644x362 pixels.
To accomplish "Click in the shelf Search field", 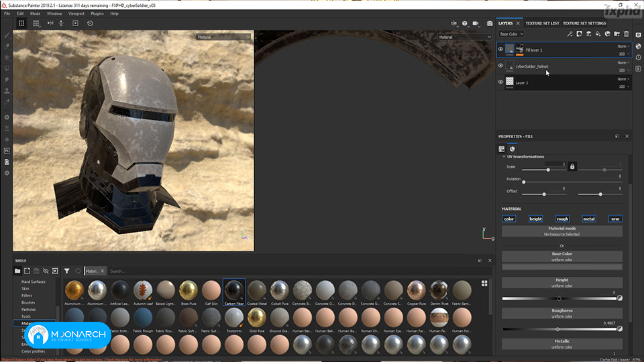I will click(300, 271).
